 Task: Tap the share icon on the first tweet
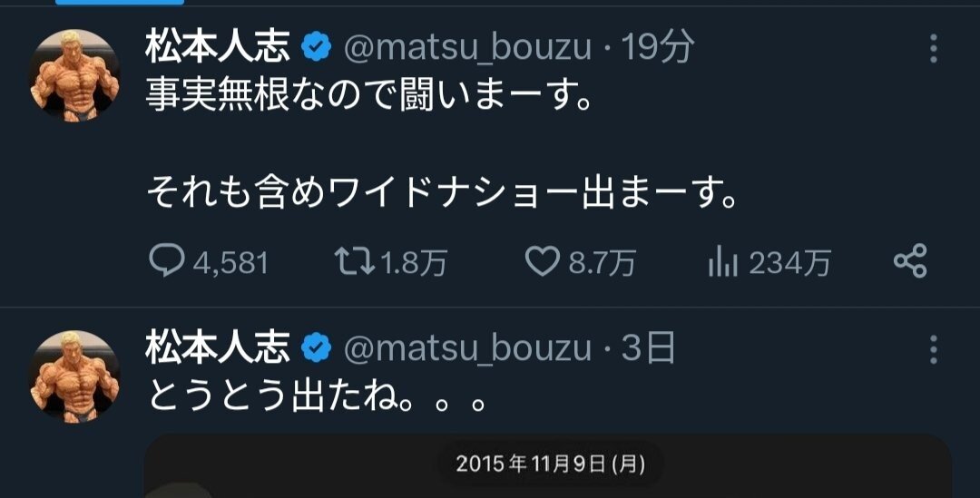pyautogui.click(x=909, y=262)
